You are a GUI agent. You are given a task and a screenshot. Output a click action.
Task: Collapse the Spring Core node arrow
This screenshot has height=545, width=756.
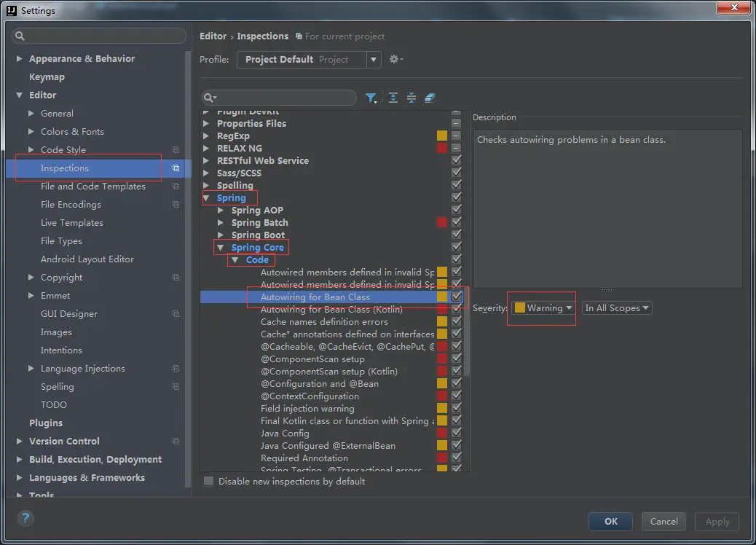[x=221, y=248]
